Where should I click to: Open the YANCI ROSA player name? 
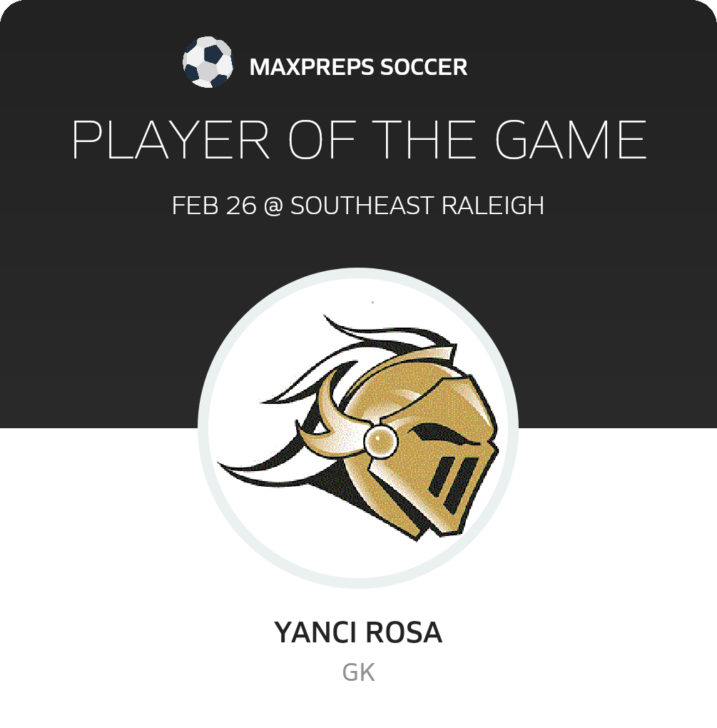[358, 632]
